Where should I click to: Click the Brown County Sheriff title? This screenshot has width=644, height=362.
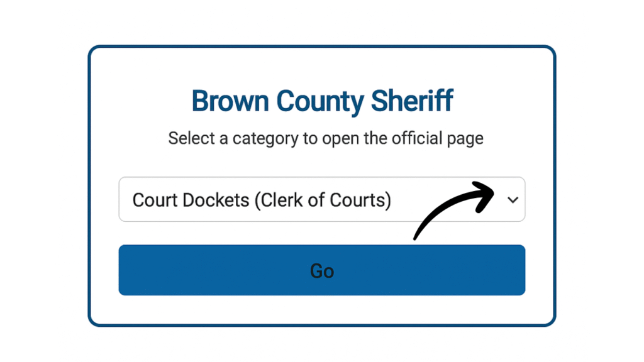[x=321, y=101]
